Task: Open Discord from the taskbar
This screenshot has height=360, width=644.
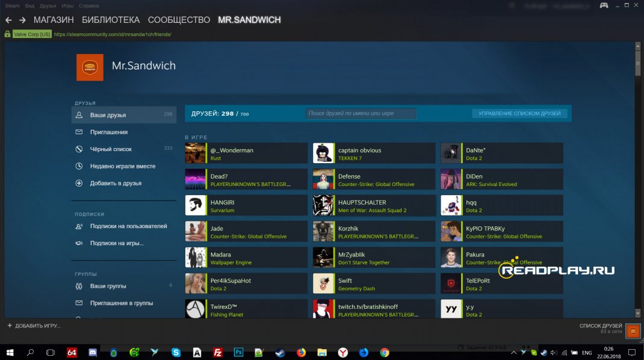Action: (x=93, y=352)
